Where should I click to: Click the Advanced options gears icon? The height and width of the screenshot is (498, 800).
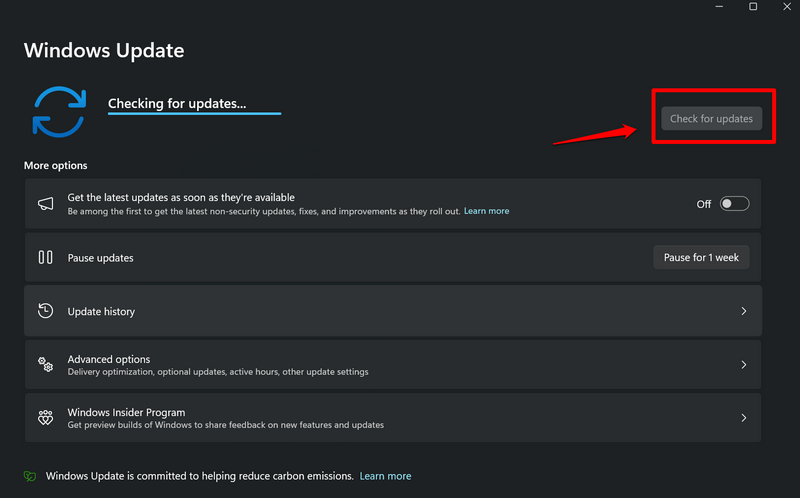[x=45, y=365]
